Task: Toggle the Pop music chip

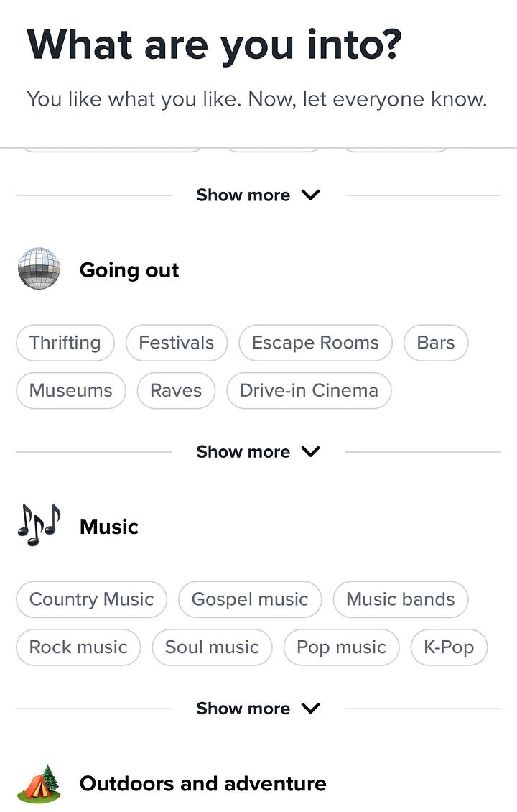Action: point(341,647)
